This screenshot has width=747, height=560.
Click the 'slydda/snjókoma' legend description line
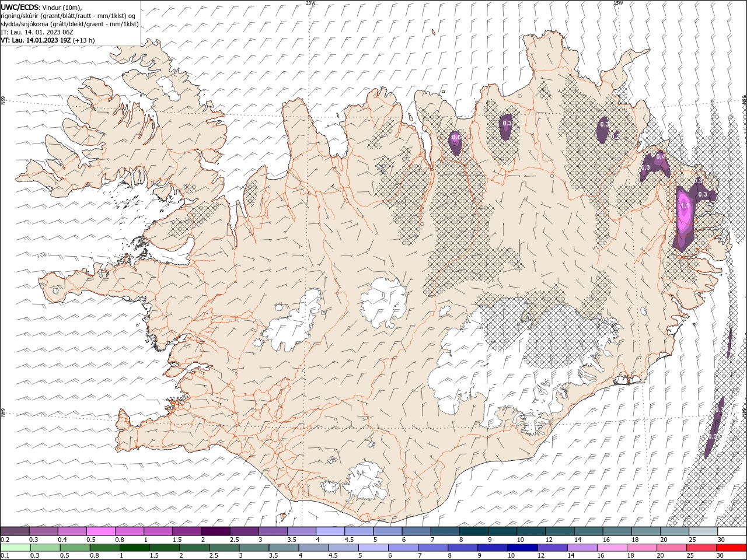tap(69, 24)
